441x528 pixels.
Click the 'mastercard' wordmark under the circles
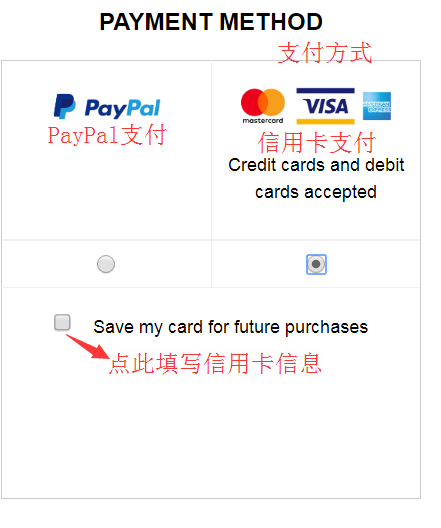263,121
